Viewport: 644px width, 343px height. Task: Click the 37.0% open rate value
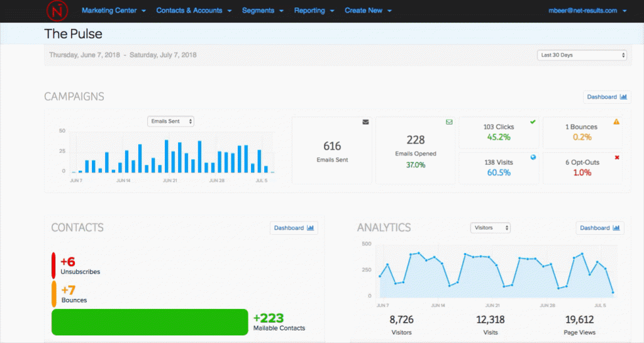pos(416,165)
